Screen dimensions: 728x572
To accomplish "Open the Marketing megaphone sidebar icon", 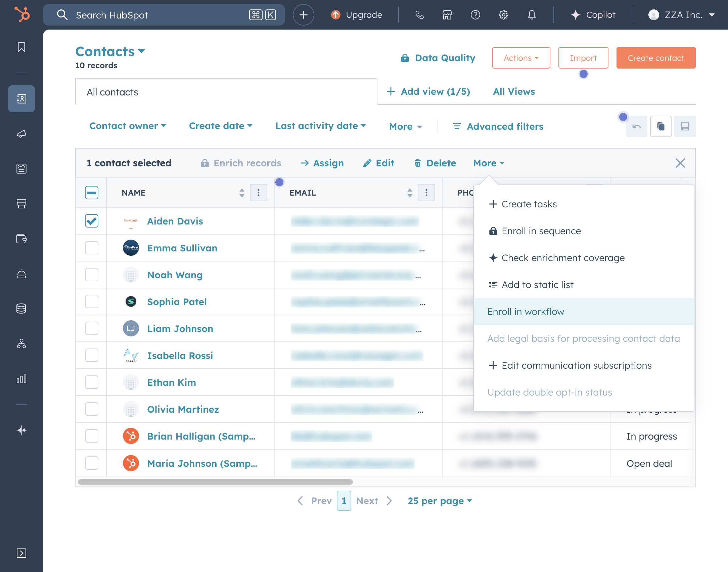I will tap(21, 134).
